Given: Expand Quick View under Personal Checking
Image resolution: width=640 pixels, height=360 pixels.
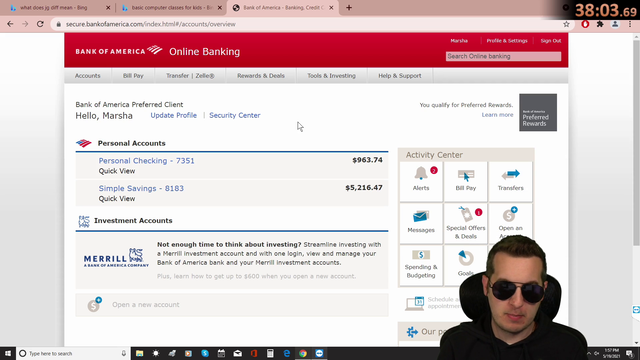Looking at the screenshot, I should pyautogui.click(x=117, y=171).
